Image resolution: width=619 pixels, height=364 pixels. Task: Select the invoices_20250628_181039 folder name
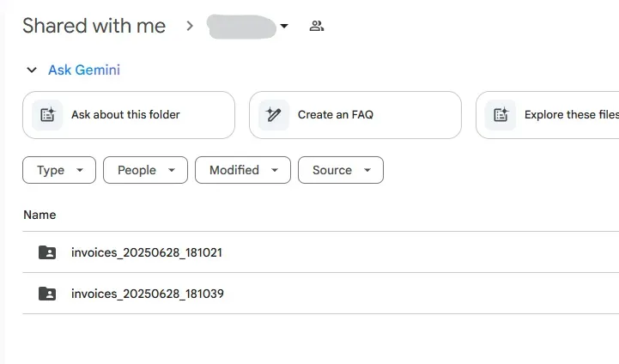tap(148, 294)
